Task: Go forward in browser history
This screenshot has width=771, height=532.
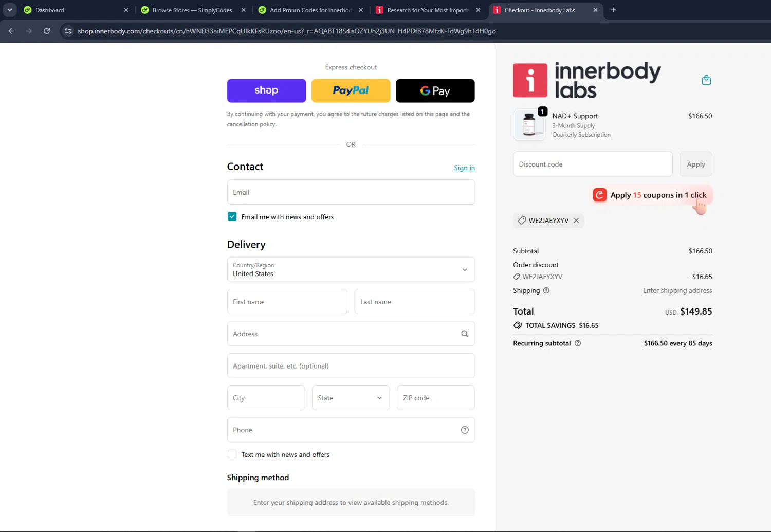Action: click(29, 31)
